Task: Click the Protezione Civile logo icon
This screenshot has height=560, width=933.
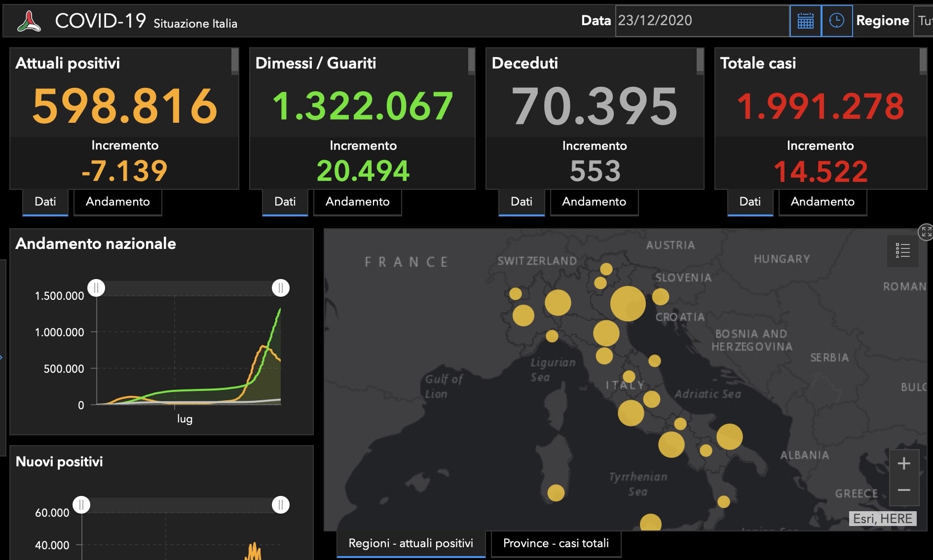Action: pyautogui.click(x=29, y=21)
